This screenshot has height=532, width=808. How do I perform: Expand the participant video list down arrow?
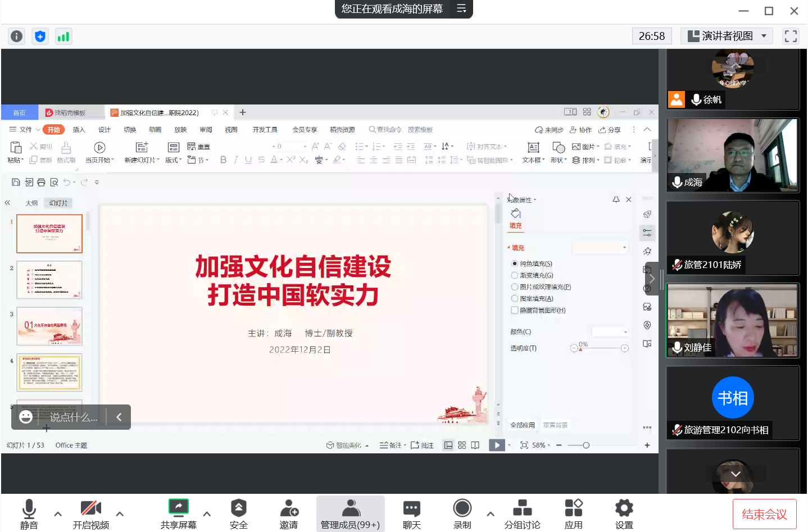[x=736, y=474]
